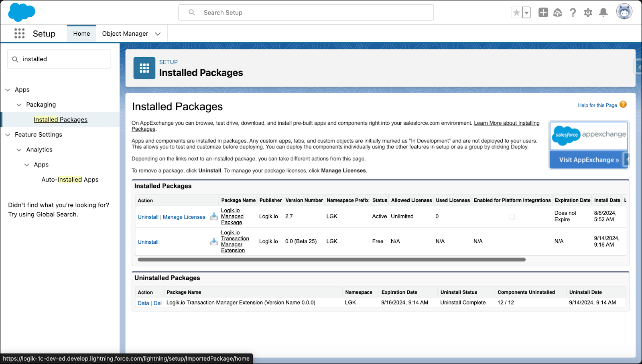Click the download icon for Transaction Manager Extension
The image size is (642, 364).
tap(214, 241)
